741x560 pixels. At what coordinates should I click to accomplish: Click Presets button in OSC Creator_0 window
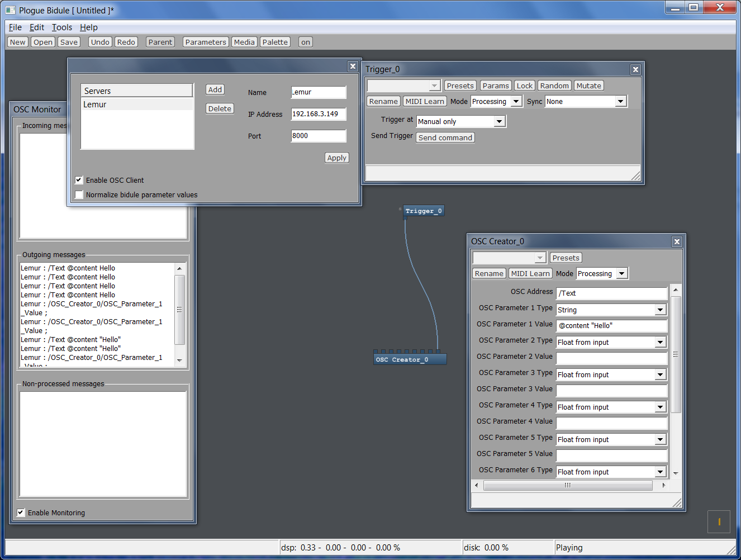(566, 258)
